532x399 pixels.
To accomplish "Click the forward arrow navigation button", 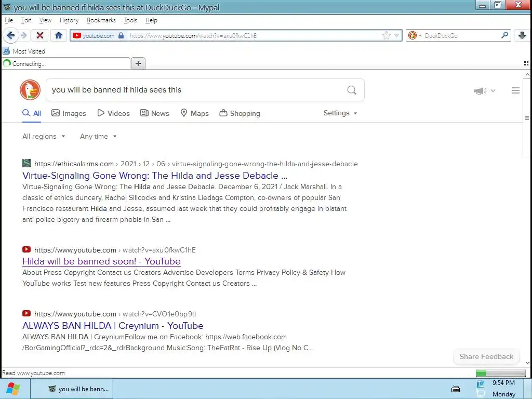I will pos(24,35).
